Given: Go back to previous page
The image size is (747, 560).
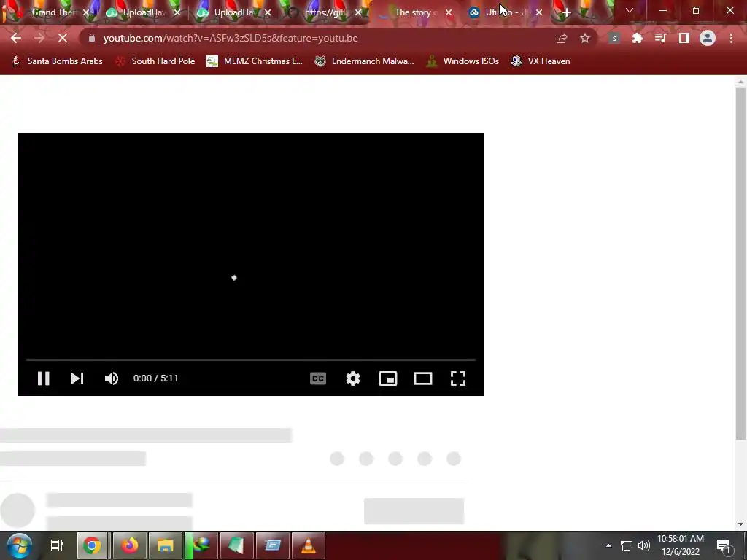Looking at the screenshot, I should (16, 38).
